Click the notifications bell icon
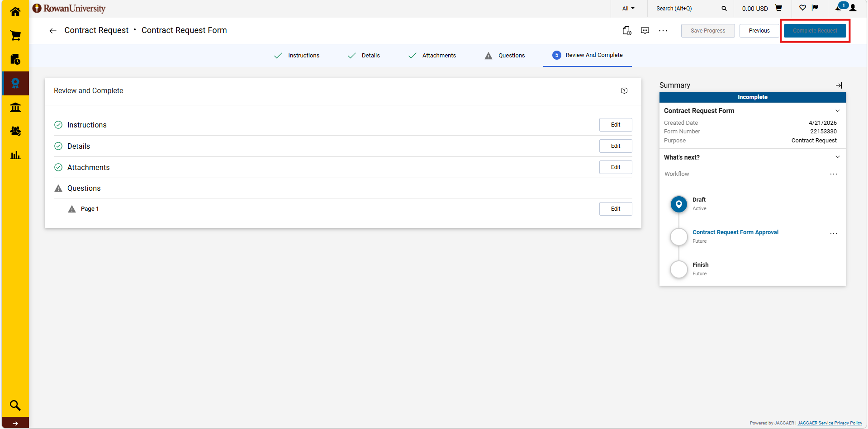This screenshot has height=429, width=868. pyautogui.click(x=838, y=8)
